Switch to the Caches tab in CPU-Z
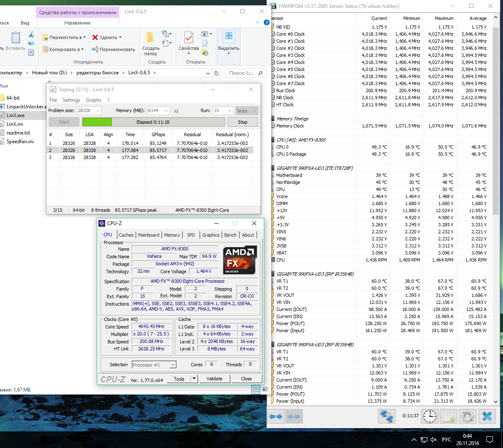The image size is (503, 448). [x=126, y=235]
